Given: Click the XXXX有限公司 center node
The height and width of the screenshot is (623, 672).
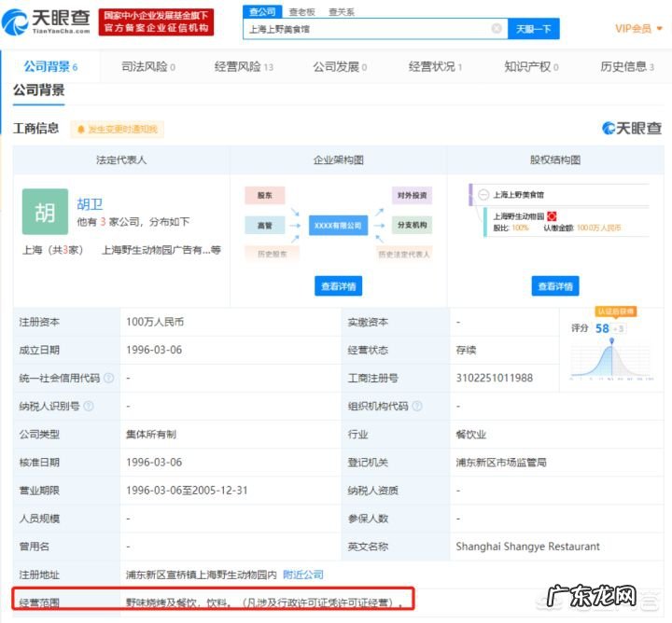Looking at the screenshot, I should pyautogui.click(x=338, y=225).
